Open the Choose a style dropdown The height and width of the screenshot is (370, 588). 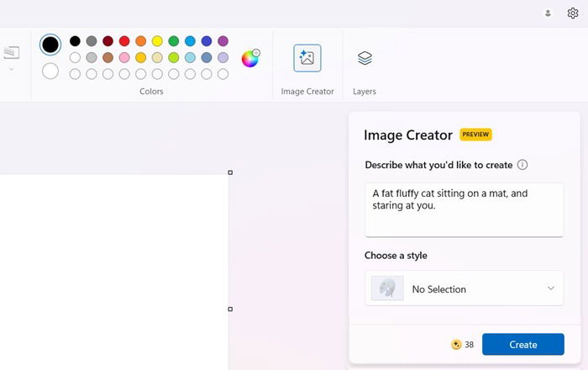[465, 288]
